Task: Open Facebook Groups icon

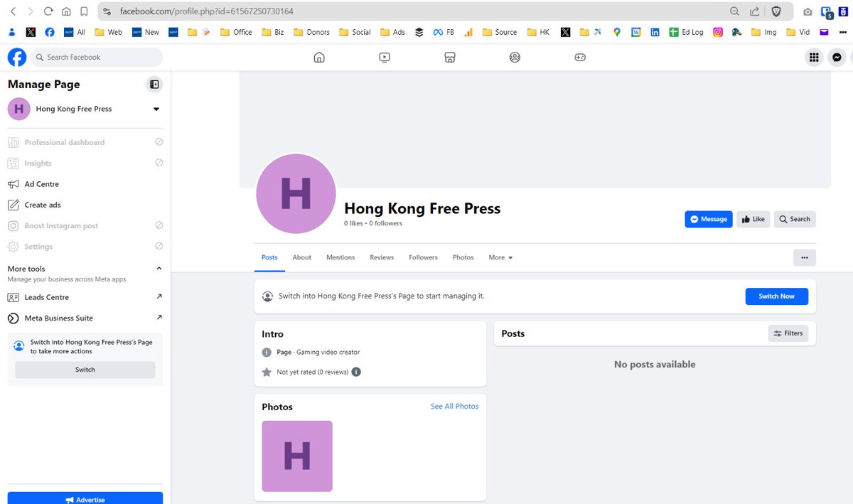Action: (515, 58)
